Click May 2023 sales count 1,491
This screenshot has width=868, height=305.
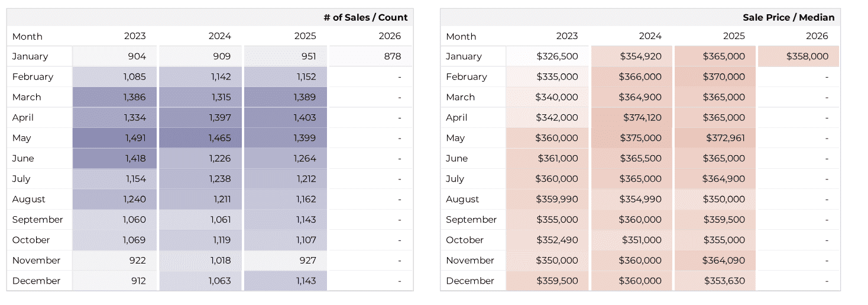tap(134, 138)
